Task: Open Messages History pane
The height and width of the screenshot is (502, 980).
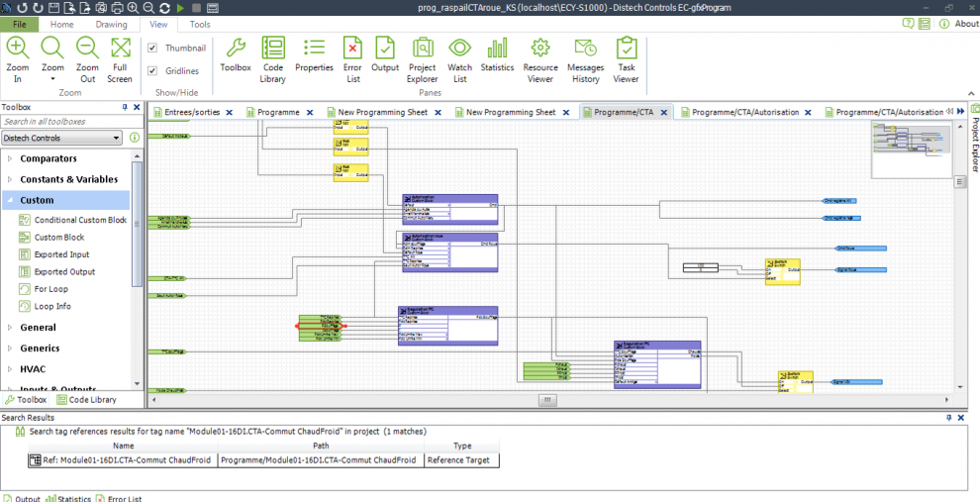Action: 585,60
